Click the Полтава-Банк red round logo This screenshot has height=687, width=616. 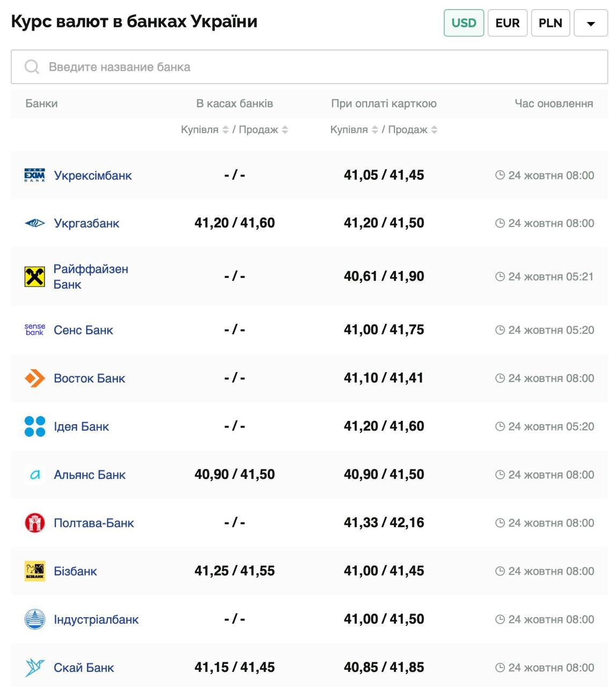tap(35, 523)
